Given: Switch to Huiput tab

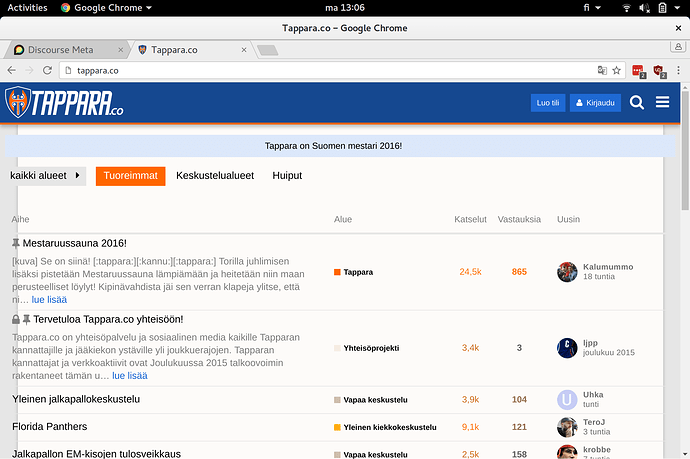Looking at the screenshot, I should (x=287, y=176).
